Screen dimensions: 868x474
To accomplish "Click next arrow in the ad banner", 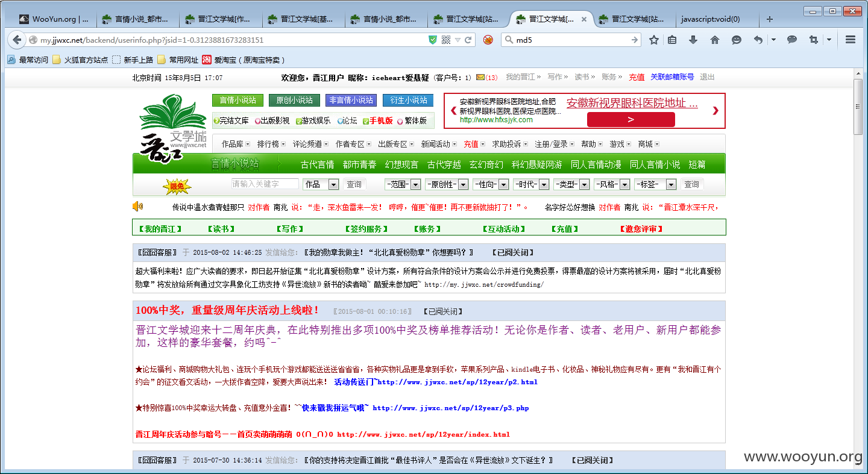I will (x=715, y=110).
